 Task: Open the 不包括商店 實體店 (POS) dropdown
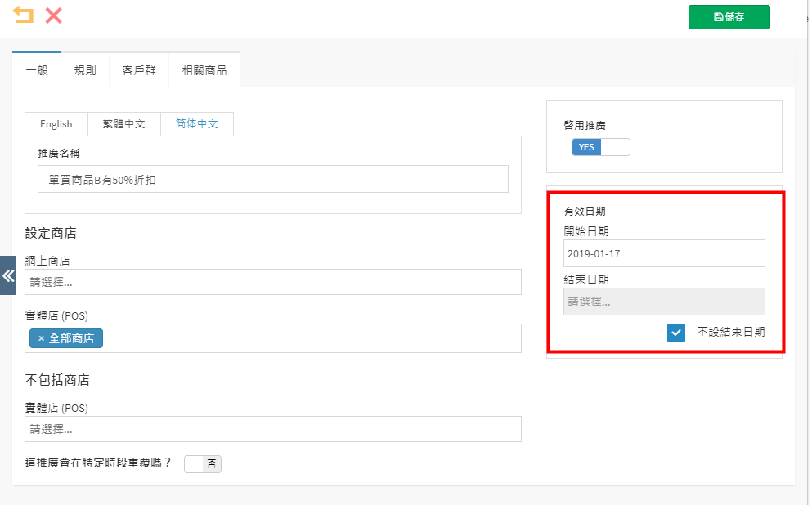tap(273, 429)
